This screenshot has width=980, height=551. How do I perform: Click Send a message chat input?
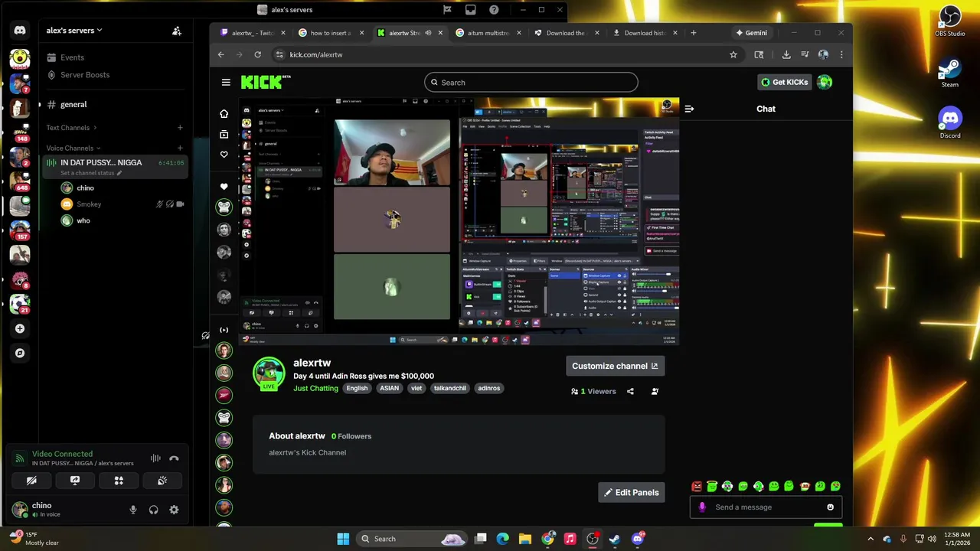[767, 507]
